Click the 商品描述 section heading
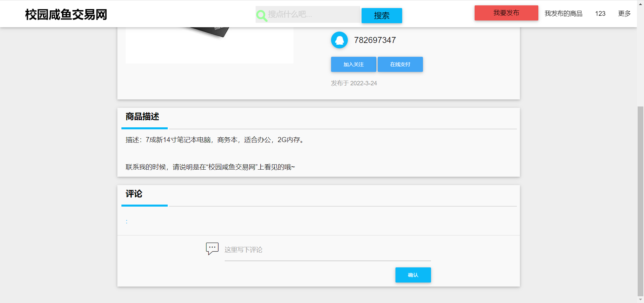644x303 pixels. pos(142,117)
